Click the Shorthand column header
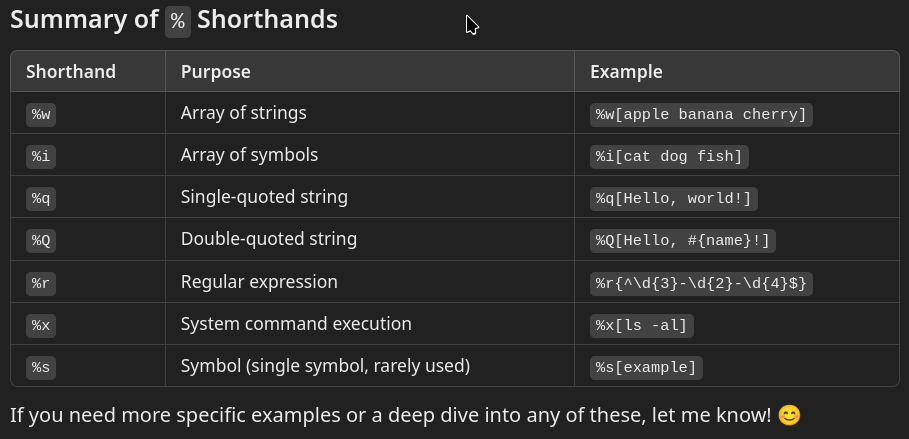Screen dimensions: 909x439 coord(71,72)
